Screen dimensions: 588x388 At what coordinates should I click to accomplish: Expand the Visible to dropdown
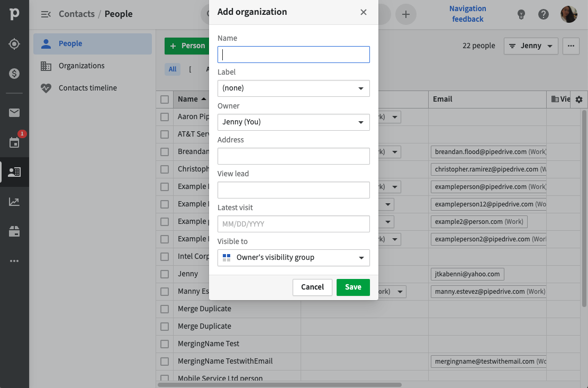[x=293, y=258]
